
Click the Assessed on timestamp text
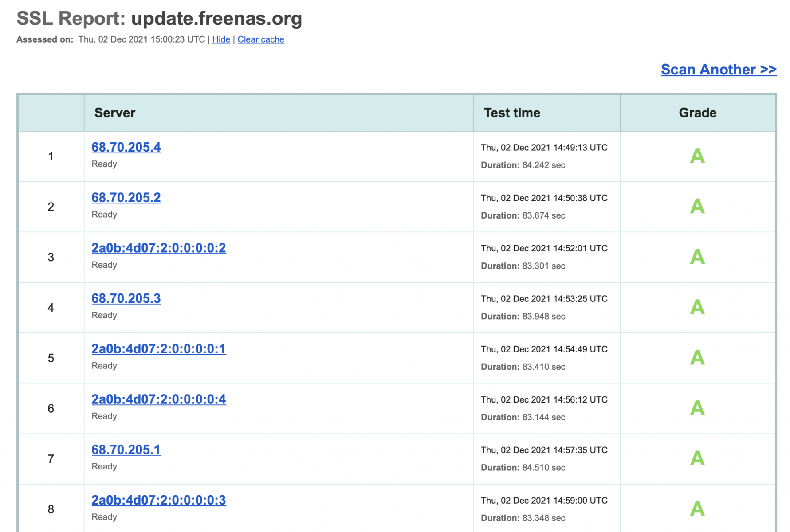coord(111,39)
